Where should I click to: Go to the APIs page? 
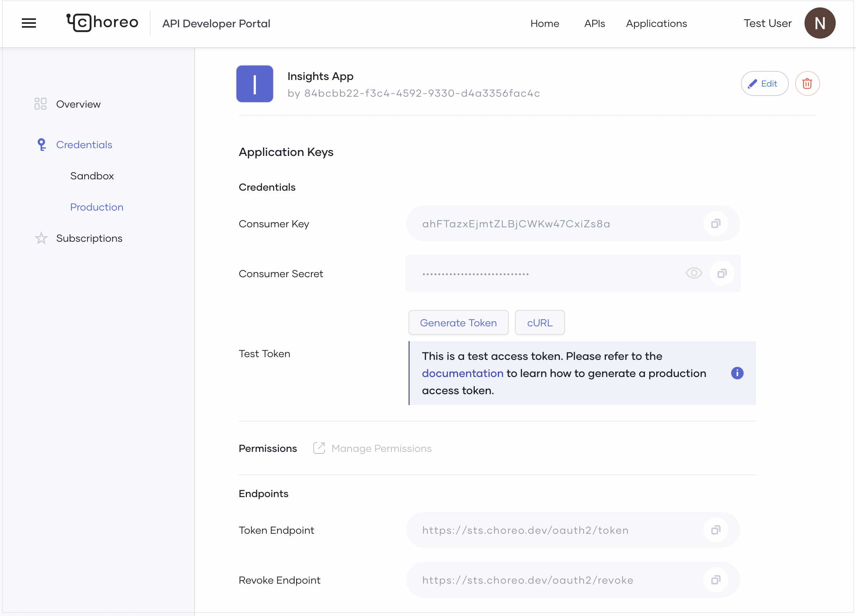click(594, 23)
